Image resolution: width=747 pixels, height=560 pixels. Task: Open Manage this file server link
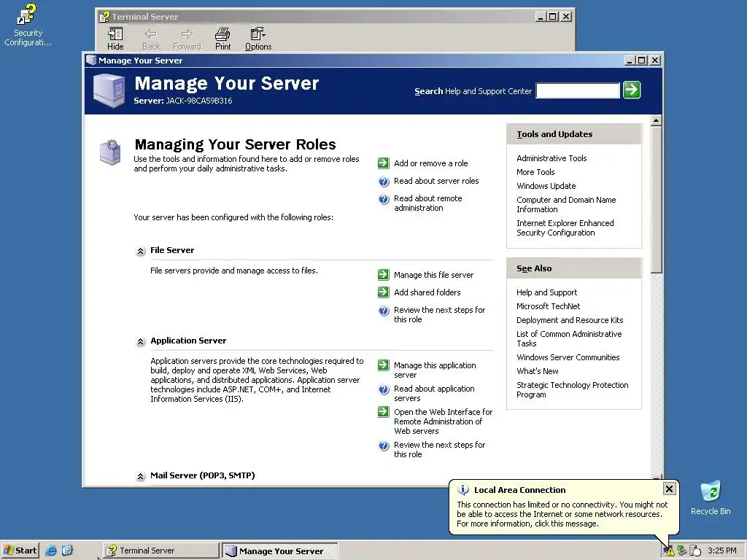(433, 275)
